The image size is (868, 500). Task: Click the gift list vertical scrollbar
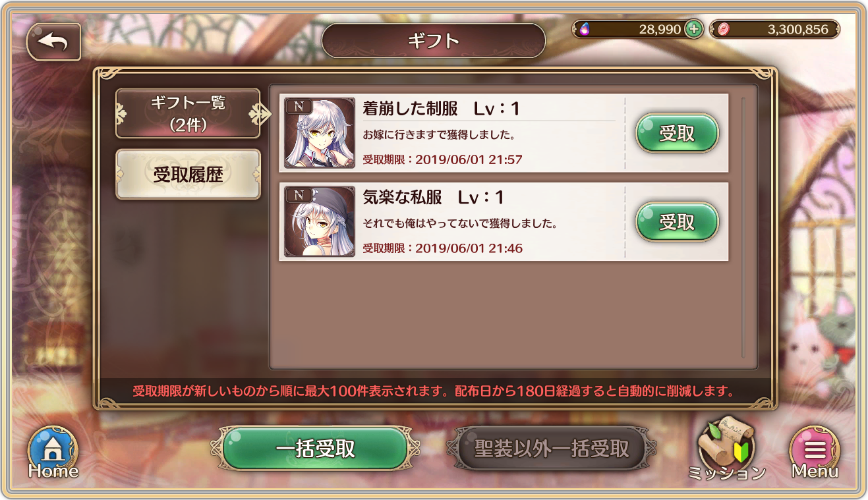click(743, 227)
